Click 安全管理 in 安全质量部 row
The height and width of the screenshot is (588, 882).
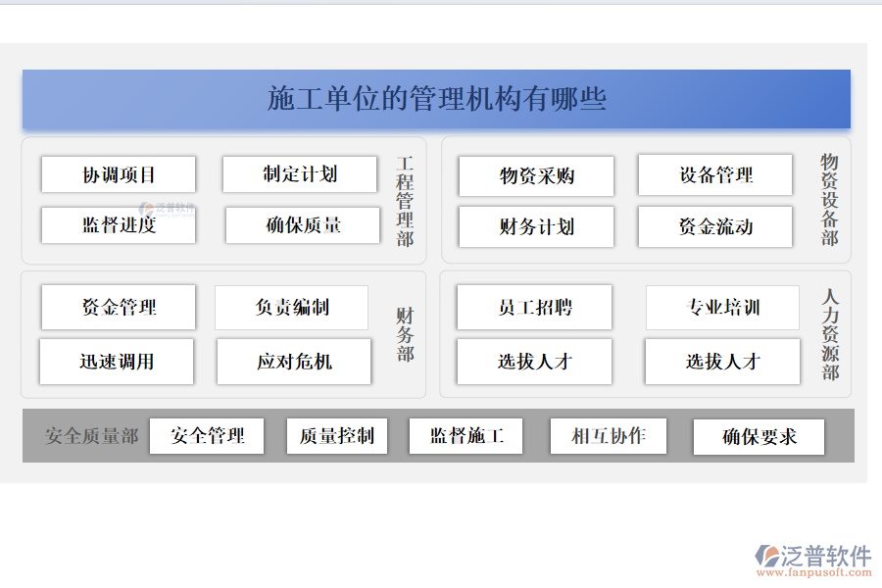[x=206, y=436]
